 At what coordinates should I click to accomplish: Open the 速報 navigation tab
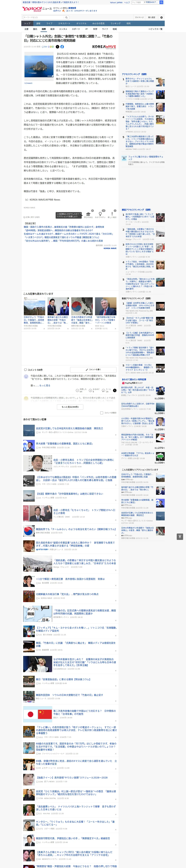[38, 24]
